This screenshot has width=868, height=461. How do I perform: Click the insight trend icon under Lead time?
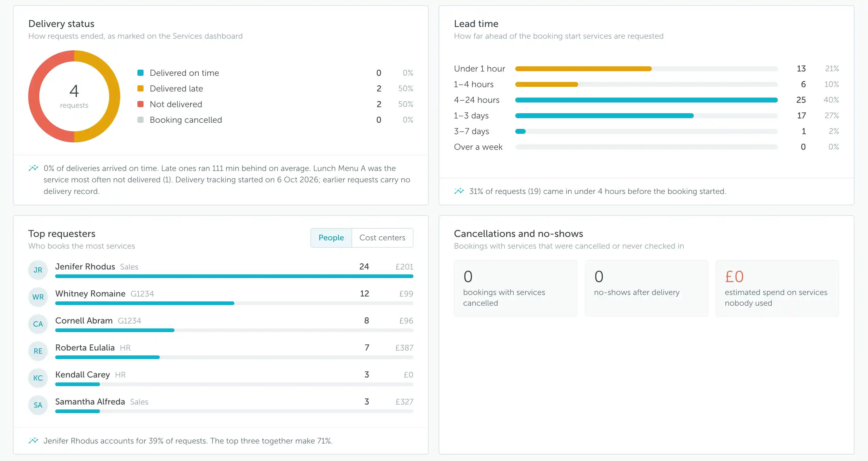(459, 191)
